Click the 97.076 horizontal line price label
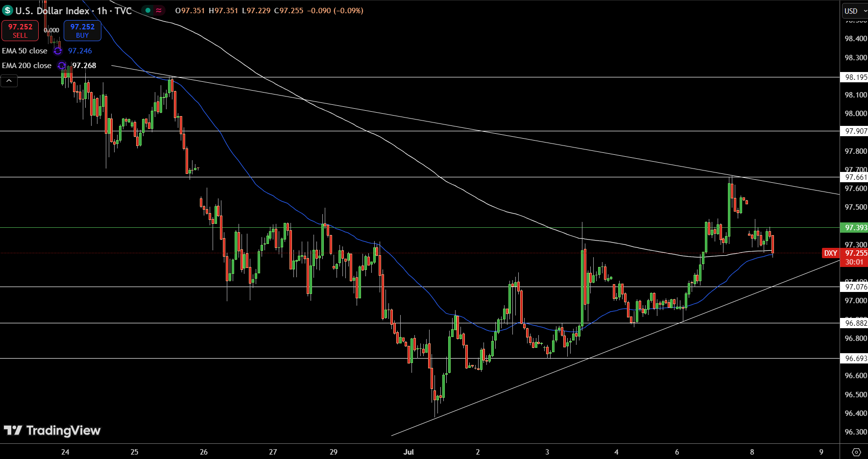Viewport: 868px width, 459px height. point(854,287)
